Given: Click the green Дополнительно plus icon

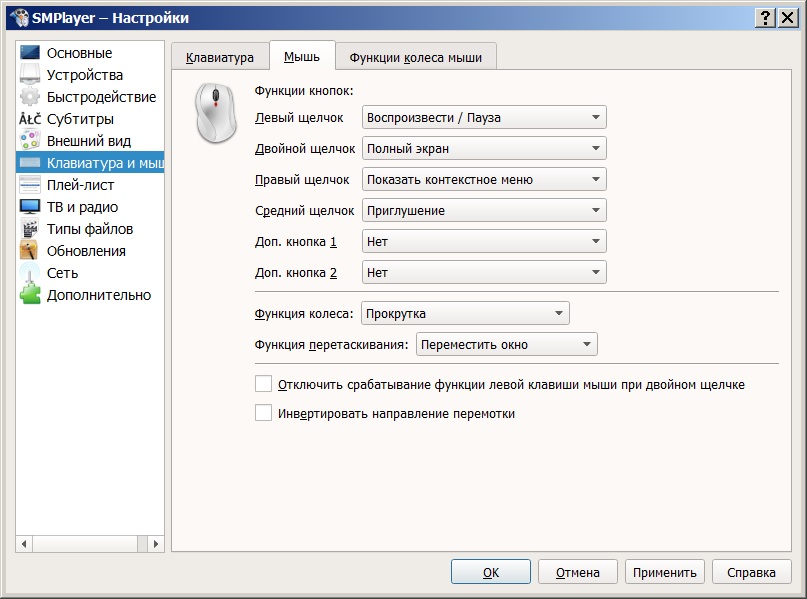Looking at the screenshot, I should 30,294.
